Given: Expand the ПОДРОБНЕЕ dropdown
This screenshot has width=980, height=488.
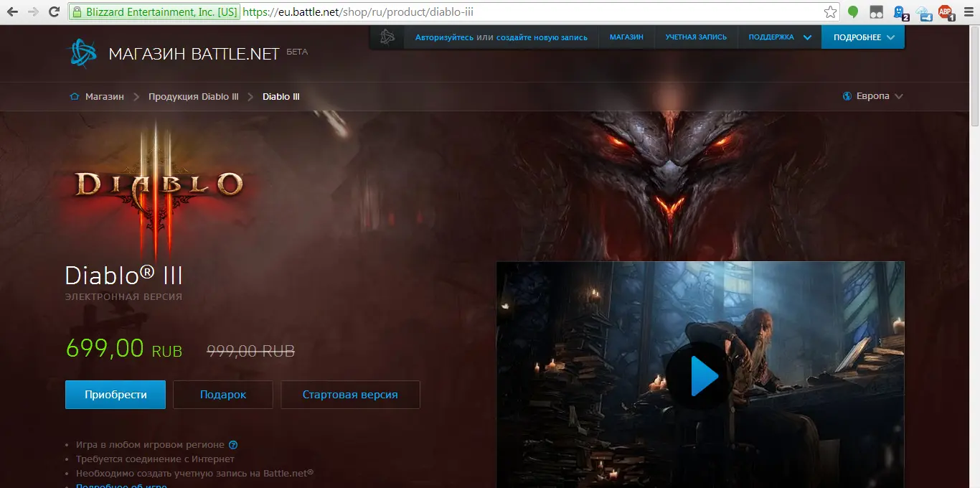Looking at the screenshot, I should [x=864, y=37].
